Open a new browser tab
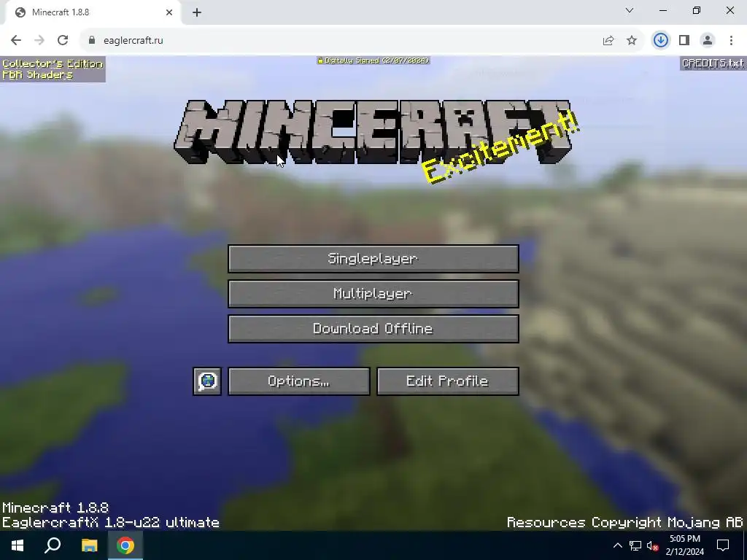This screenshot has width=747, height=560. click(197, 12)
